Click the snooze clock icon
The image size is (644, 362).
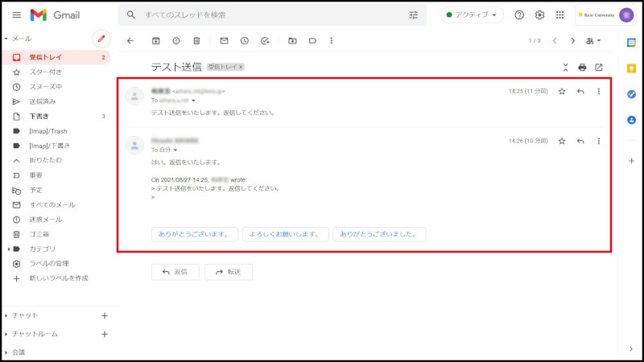click(244, 40)
